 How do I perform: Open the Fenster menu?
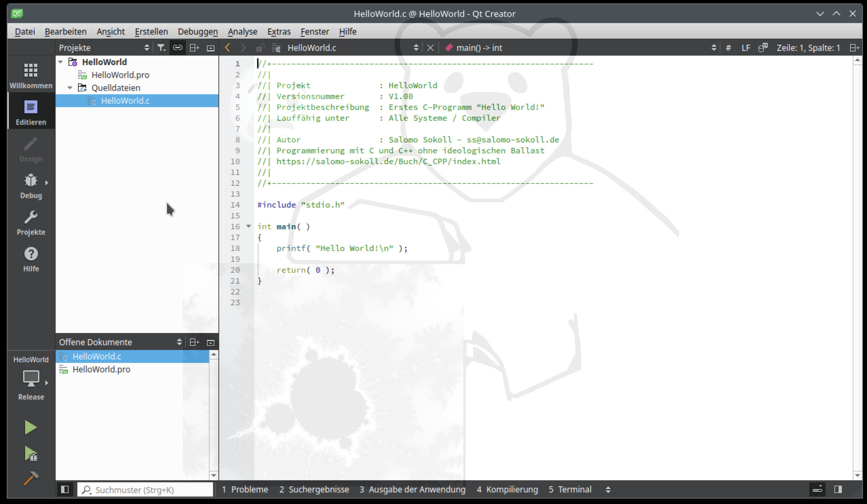pyautogui.click(x=315, y=32)
